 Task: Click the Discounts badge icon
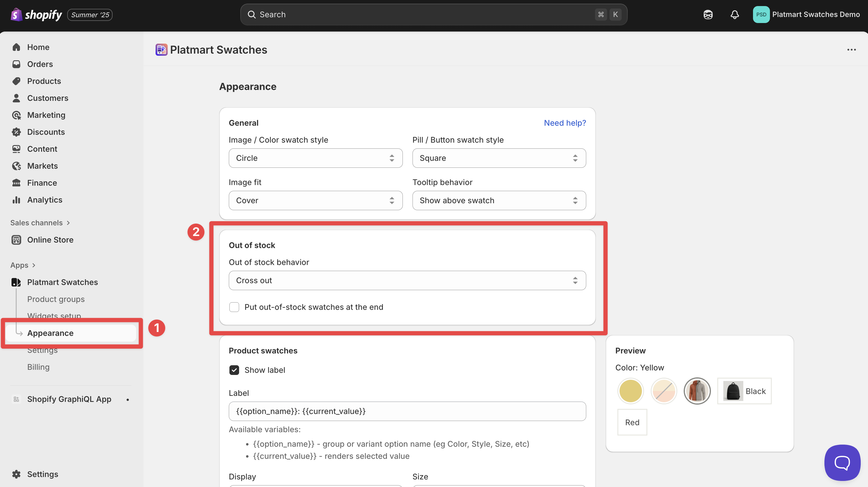tap(16, 132)
